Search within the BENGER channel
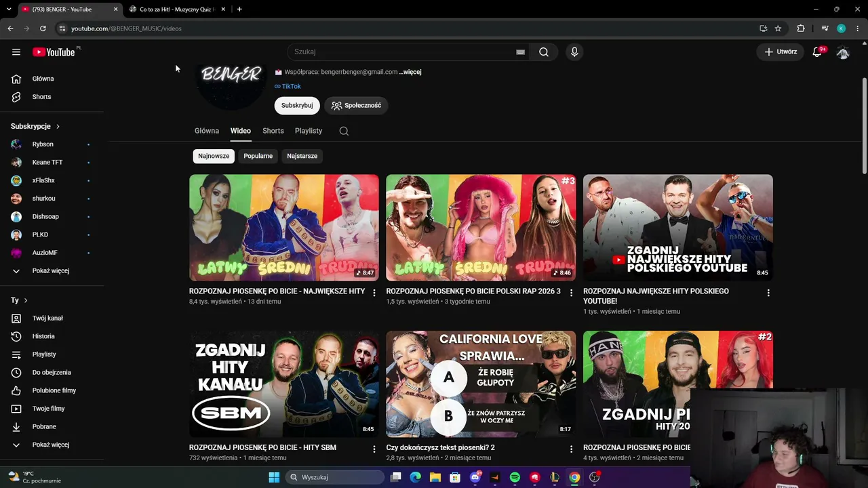This screenshot has height=488, width=868. pyautogui.click(x=344, y=131)
